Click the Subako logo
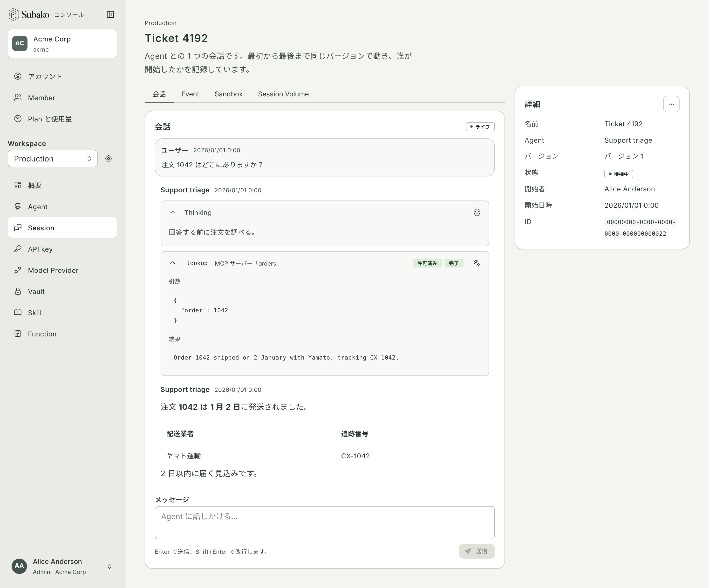Viewport: 709px width, 588px height. point(29,14)
